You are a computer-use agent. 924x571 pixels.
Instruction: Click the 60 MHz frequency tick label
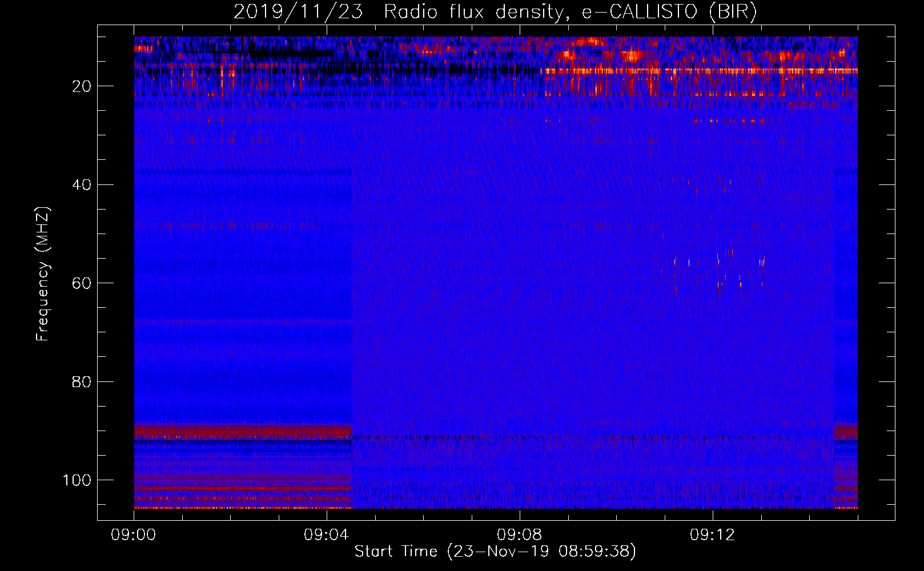pos(82,283)
